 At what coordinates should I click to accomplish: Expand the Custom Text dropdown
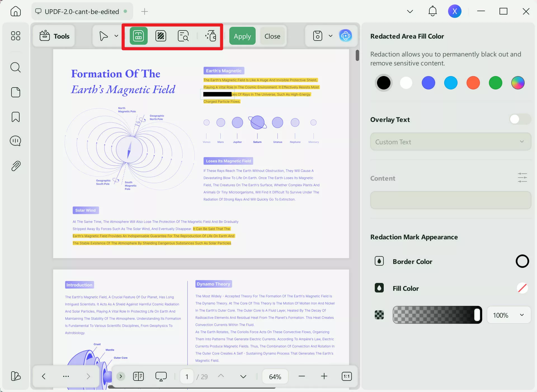[450, 142]
